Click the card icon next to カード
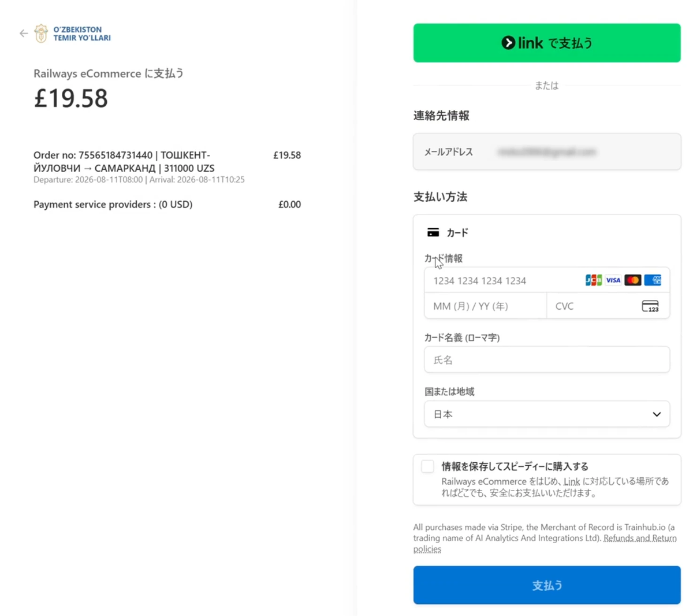The width and height of the screenshot is (693, 616). (433, 232)
